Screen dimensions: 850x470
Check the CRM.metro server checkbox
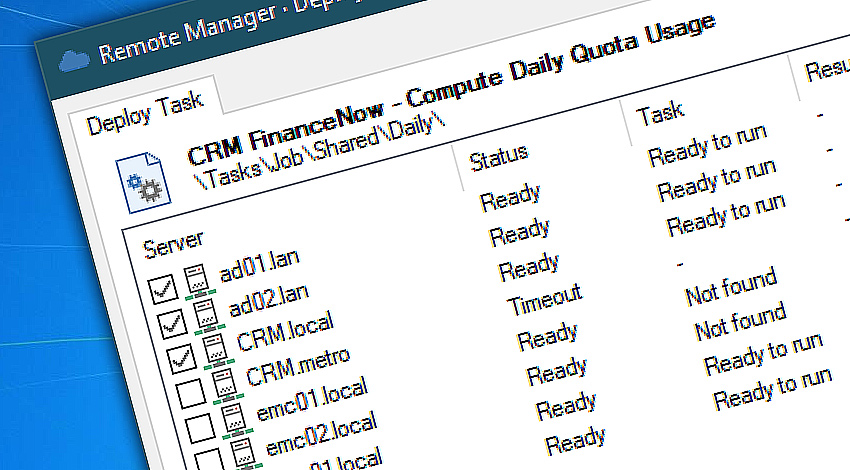pyautogui.click(x=191, y=393)
